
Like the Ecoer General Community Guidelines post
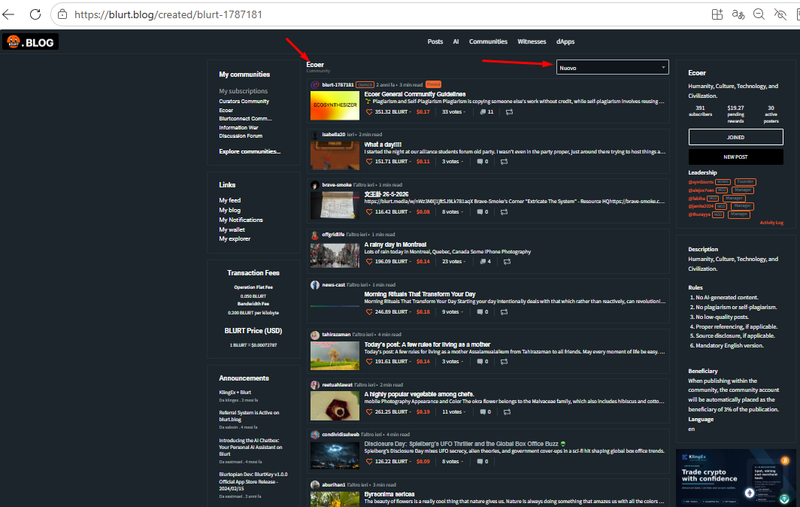tap(369, 112)
